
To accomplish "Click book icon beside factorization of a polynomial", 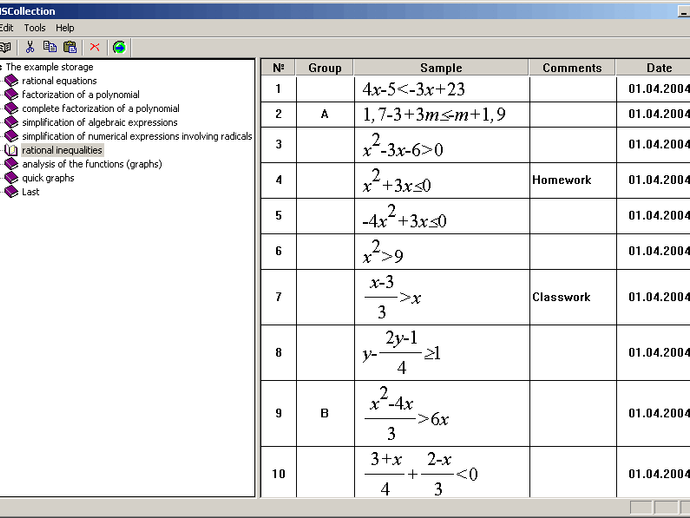I will coord(11,94).
